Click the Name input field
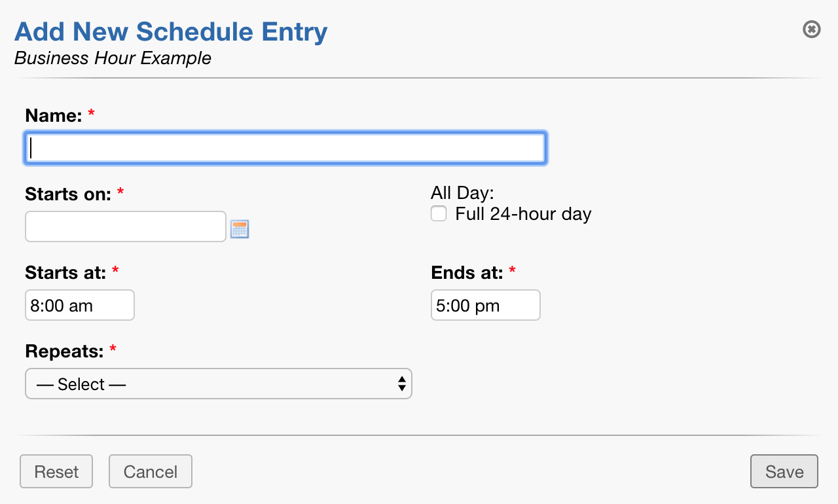The height and width of the screenshot is (504, 838). point(285,147)
